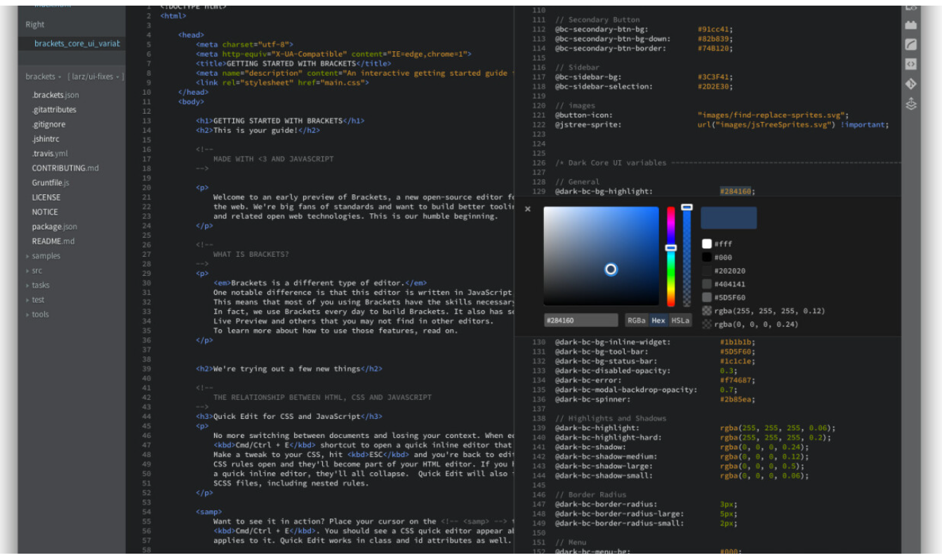Click "images/find-replace-sprites.svg" string

coord(772,115)
